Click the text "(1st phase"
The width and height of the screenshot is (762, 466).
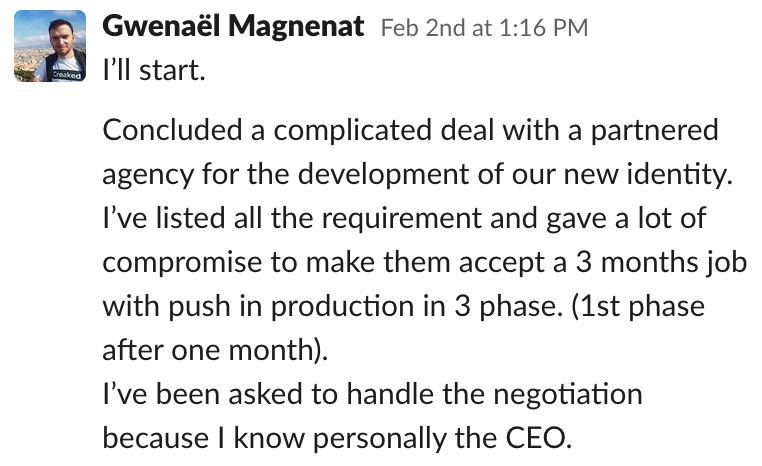point(638,307)
